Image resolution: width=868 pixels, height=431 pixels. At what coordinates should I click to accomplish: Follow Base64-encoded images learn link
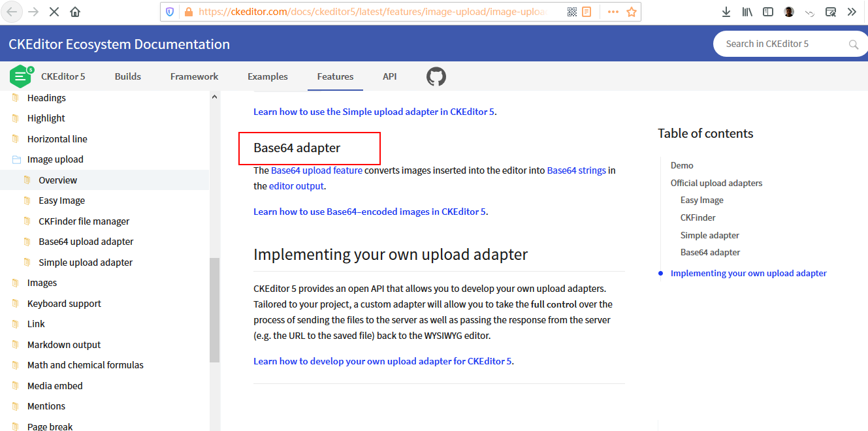coord(370,212)
